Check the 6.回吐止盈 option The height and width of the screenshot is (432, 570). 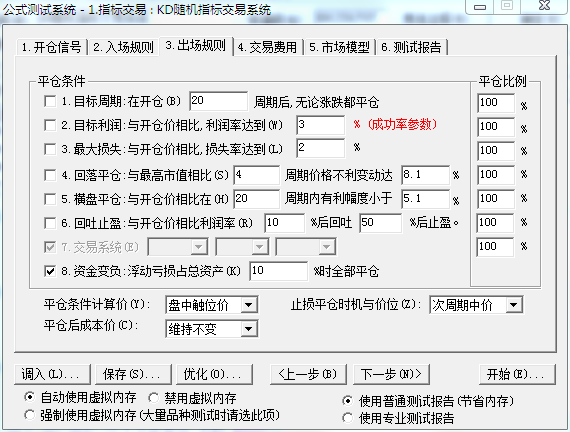[x=50, y=223]
